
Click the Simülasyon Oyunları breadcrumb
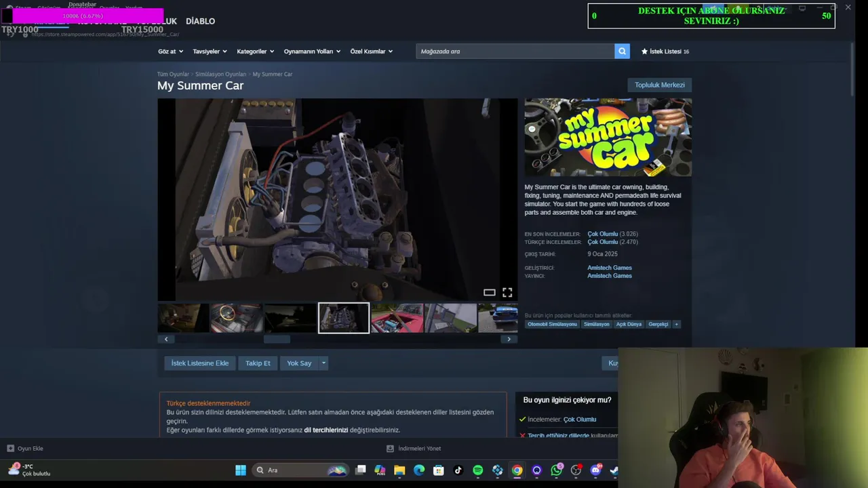(220, 74)
